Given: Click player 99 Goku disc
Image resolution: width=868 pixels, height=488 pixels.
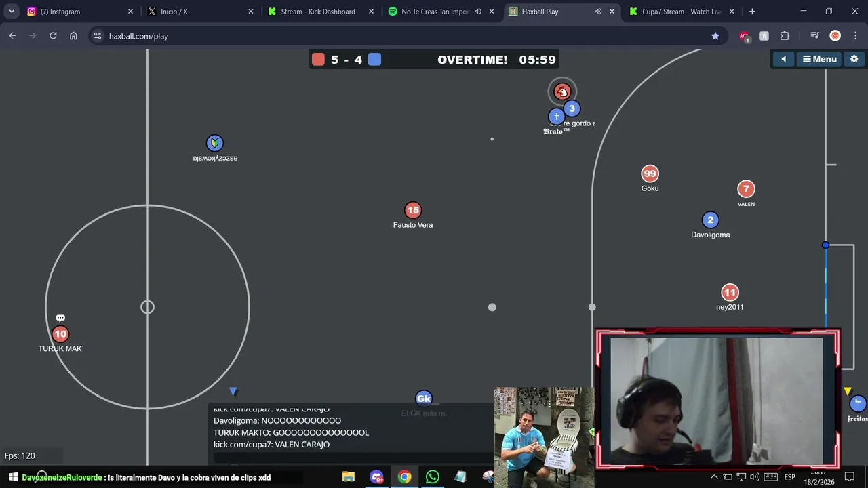Looking at the screenshot, I should pyautogui.click(x=650, y=174).
